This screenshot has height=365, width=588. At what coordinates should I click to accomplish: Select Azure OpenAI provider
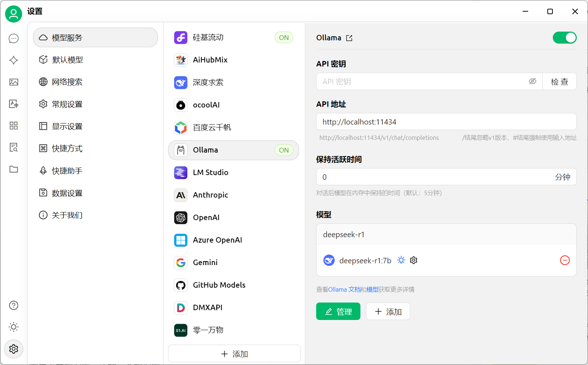pyautogui.click(x=233, y=240)
